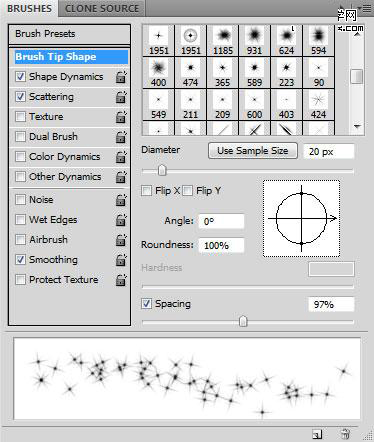Click the Use Sample Size button
Image resolution: width=374 pixels, height=442 pixels.
(x=253, y=151)
